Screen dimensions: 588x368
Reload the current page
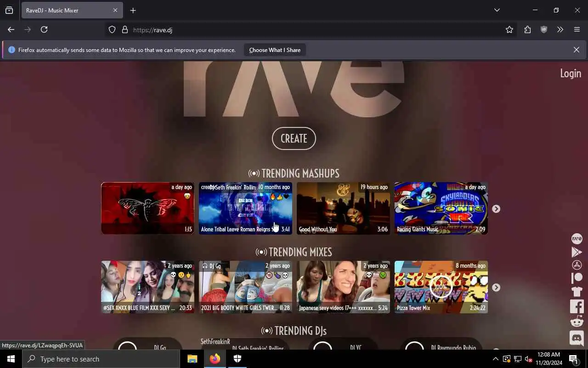(44, 29)
